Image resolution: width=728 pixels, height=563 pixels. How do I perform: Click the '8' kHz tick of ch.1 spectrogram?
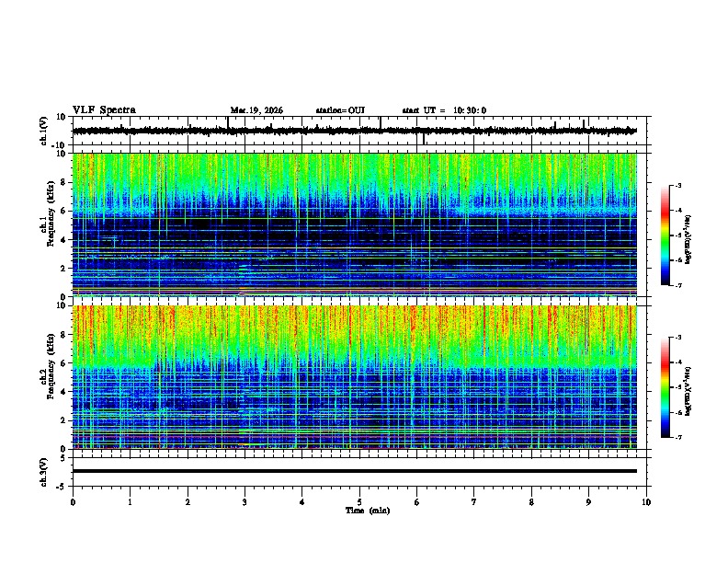(x=63, y=182)
